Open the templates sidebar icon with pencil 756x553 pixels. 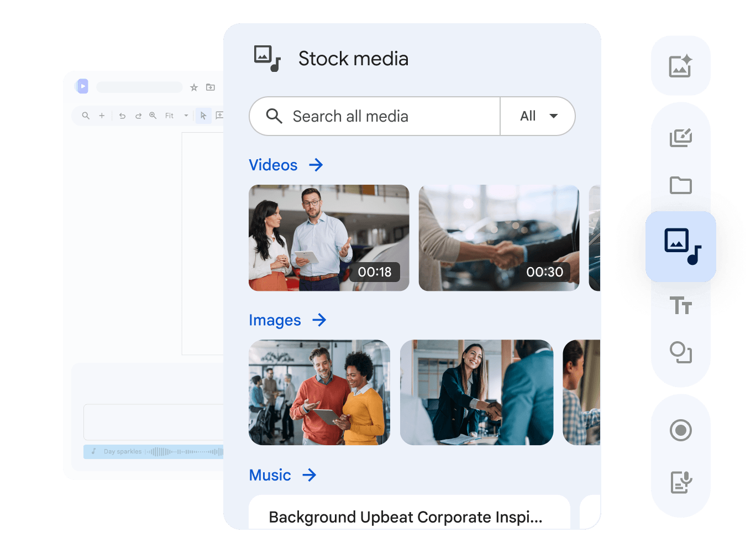point(680,137)
